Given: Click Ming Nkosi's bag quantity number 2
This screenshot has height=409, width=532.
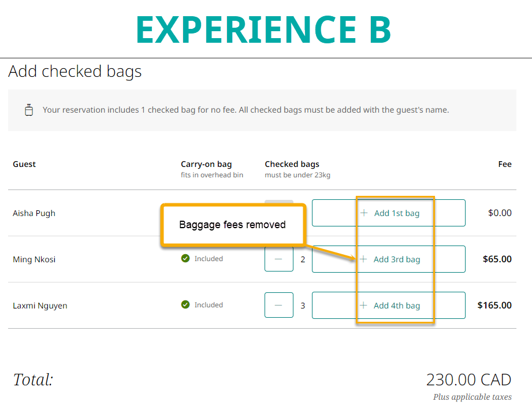Looking at the screenshot, I should 303,259.
